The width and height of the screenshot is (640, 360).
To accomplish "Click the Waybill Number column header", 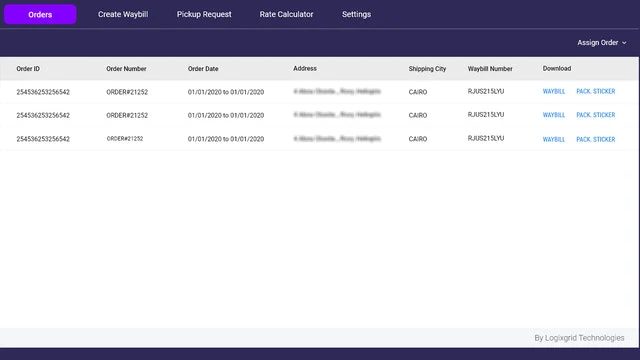I will coord(490,69).
